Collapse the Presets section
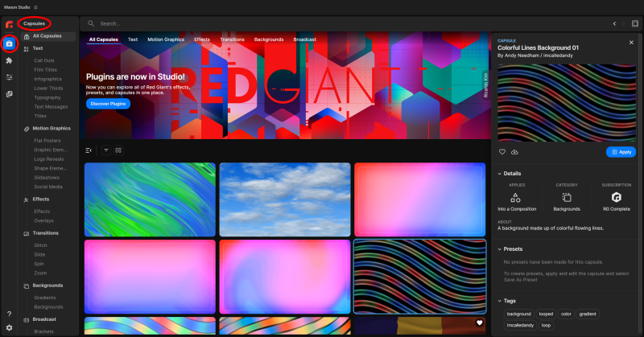Image resolution: width=644 pixels, height=337 pixels. point(499,249)
